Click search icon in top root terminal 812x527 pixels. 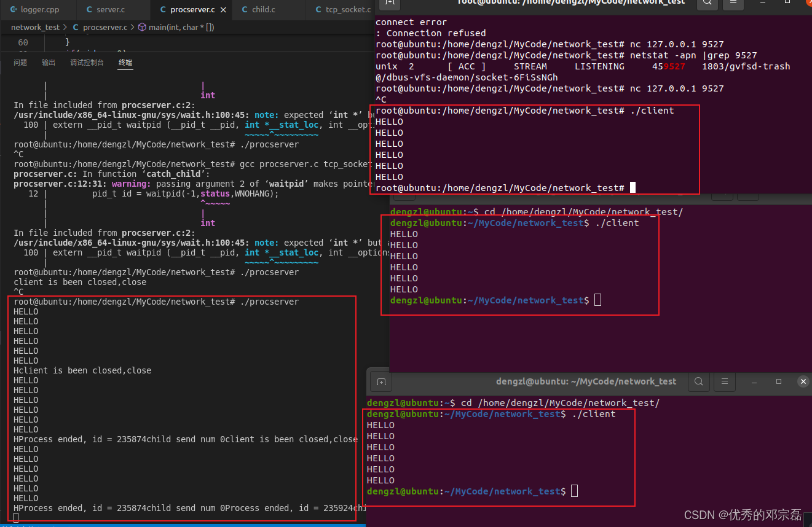pos(708,2)
